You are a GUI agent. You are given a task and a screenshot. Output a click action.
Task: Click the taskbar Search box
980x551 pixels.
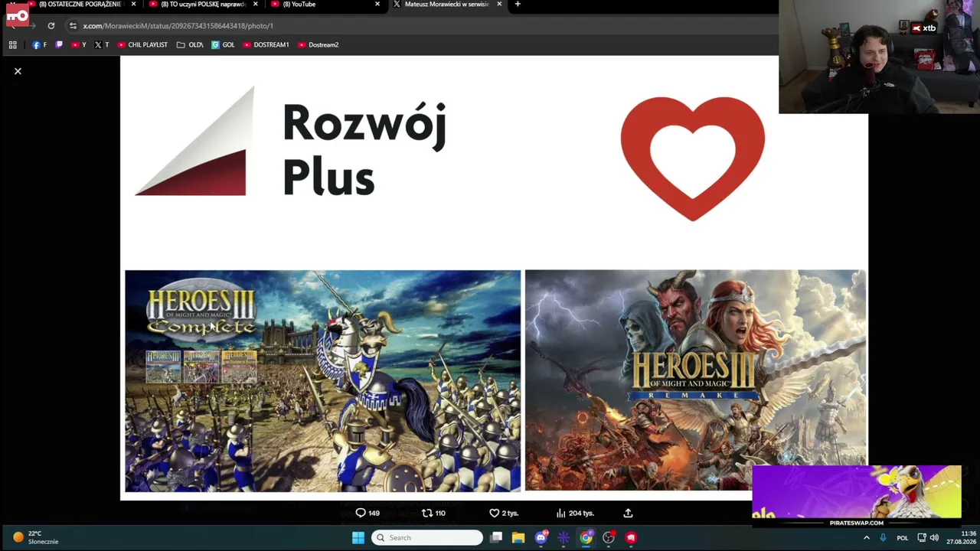coord(427,538)
